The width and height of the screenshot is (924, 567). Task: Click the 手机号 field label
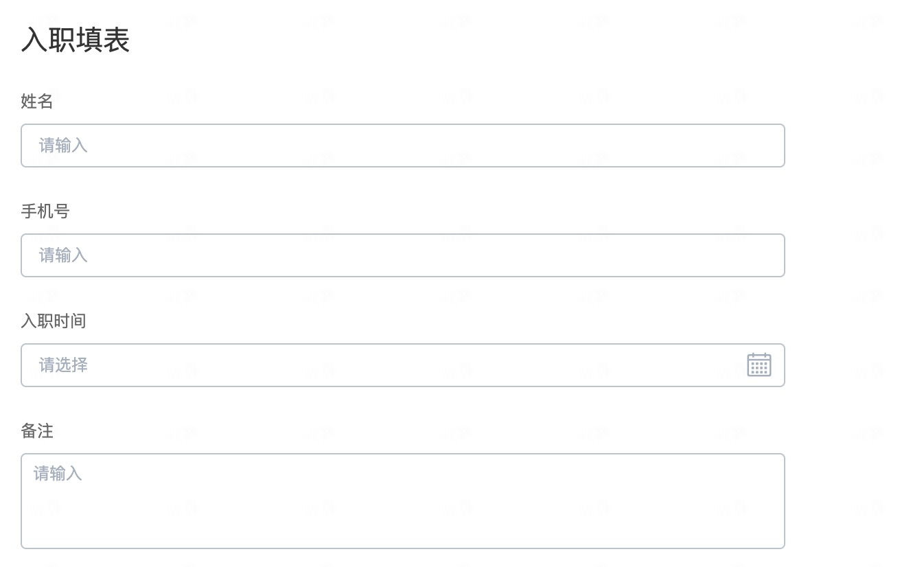(x=45, y=211)
